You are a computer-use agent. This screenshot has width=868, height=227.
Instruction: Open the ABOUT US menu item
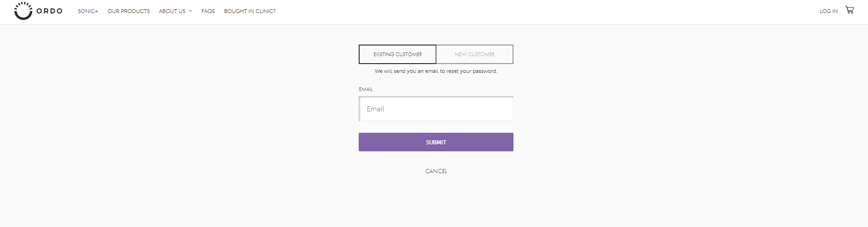point(172,11)
